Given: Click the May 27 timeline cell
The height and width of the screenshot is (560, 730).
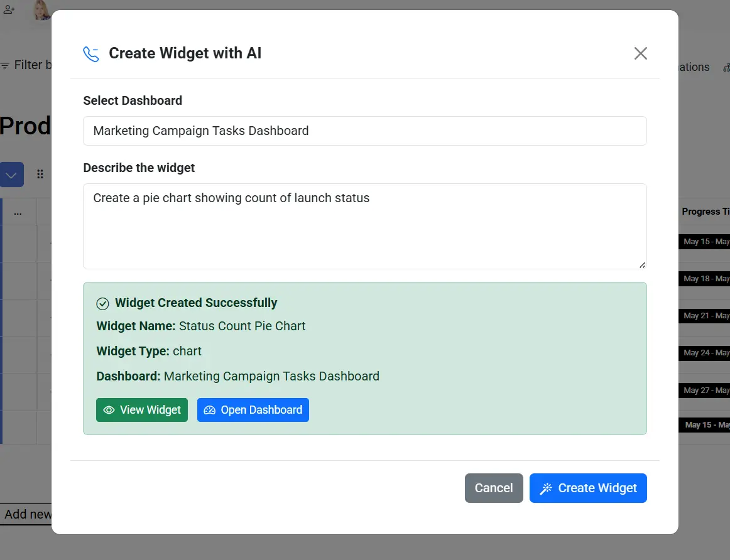Looking at the screenshot, I should [704, 390].
